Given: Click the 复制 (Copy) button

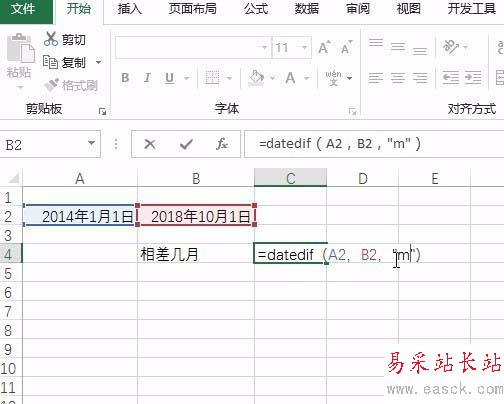Looking at the screenshot, I should [x=64, y=62].
